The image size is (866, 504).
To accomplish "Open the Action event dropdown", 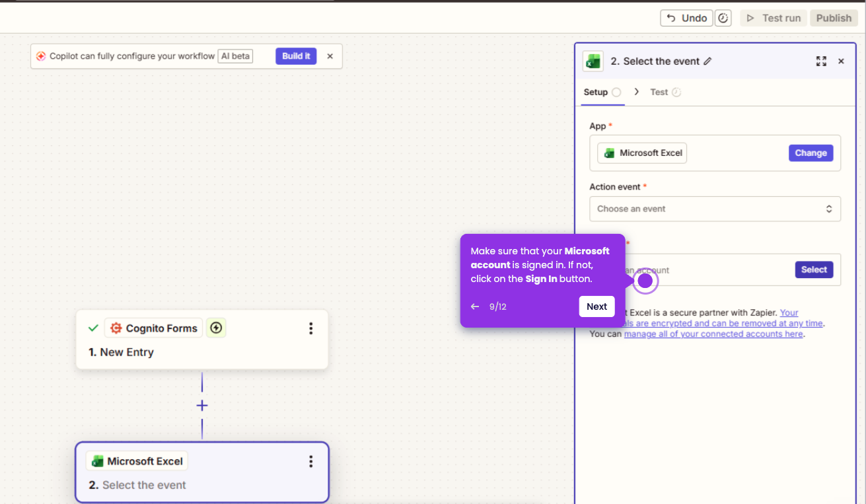I will (x=715, y=209).
